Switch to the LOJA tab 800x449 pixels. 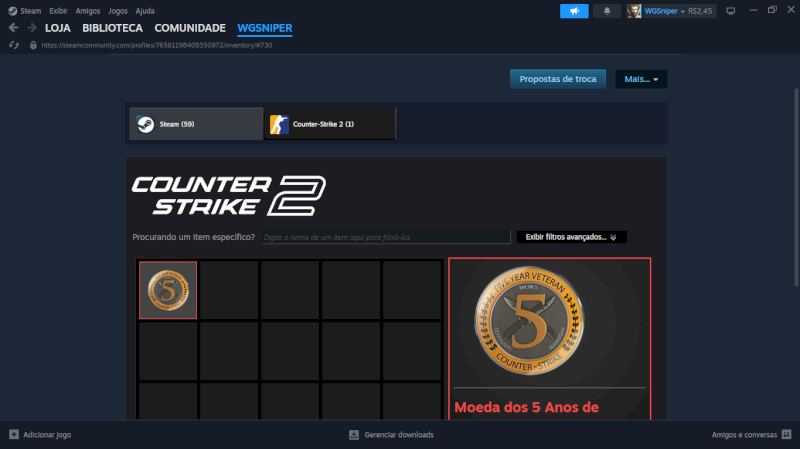click(x=58, y=28)
